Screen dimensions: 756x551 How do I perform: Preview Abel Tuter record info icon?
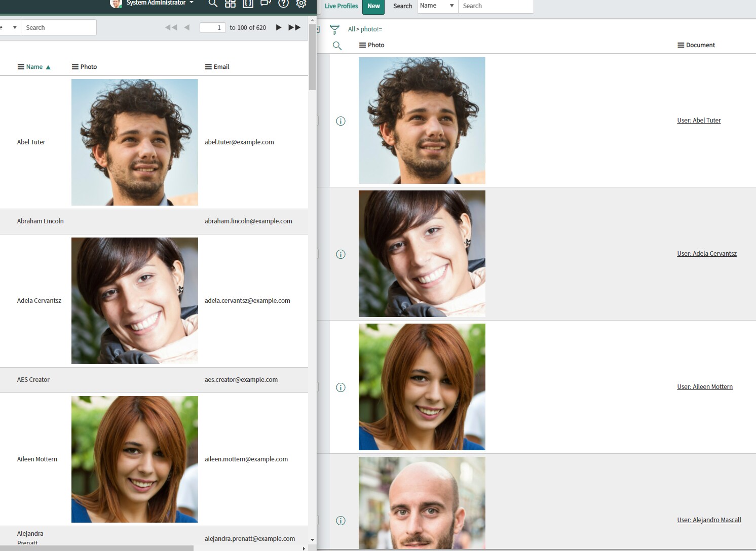[x=341, y=121]
